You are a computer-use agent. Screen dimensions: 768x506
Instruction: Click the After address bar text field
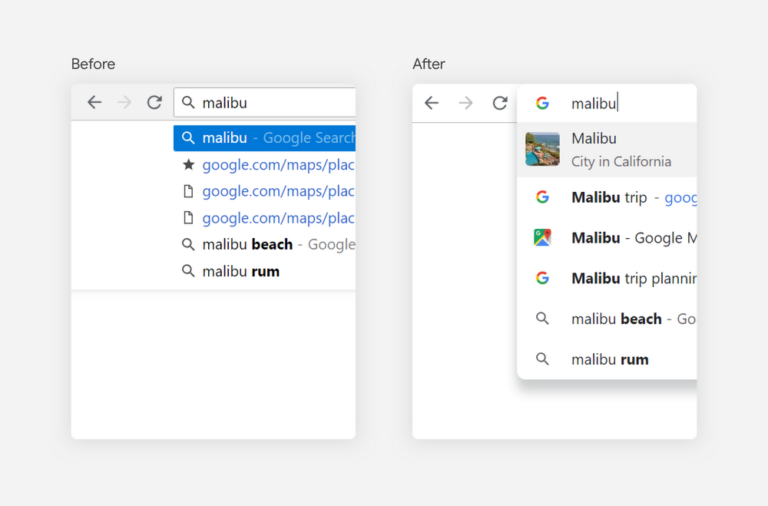click(x=640, y=103)
